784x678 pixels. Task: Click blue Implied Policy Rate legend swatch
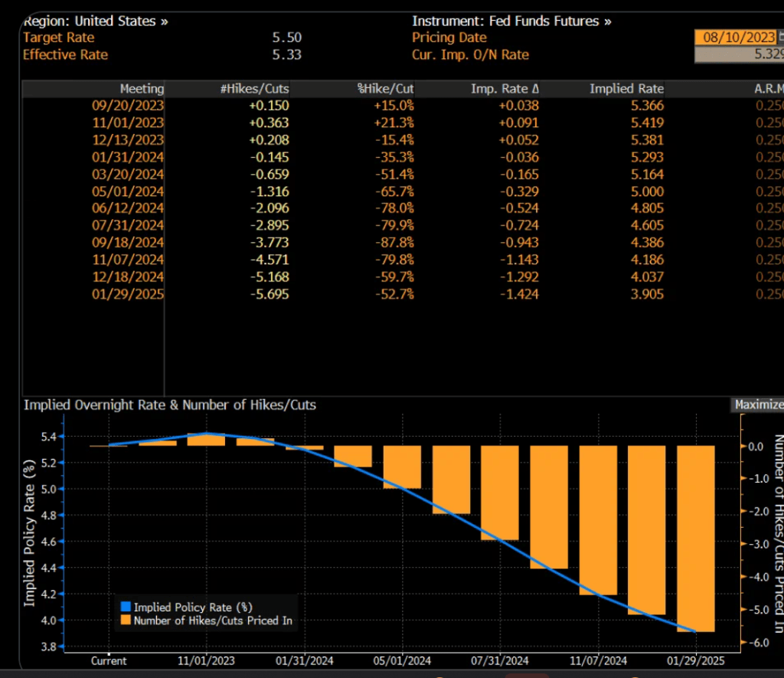click(x=126, y=607)
